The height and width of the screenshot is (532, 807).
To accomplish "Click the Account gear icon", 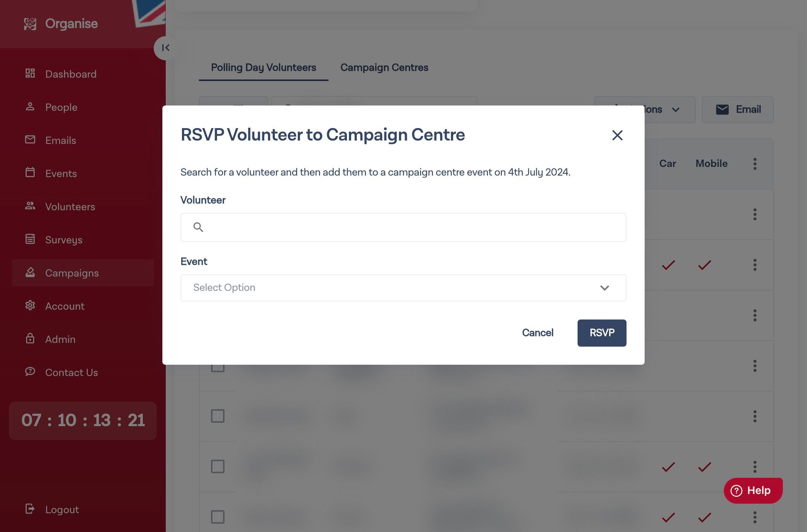I will tap(30, 306).
